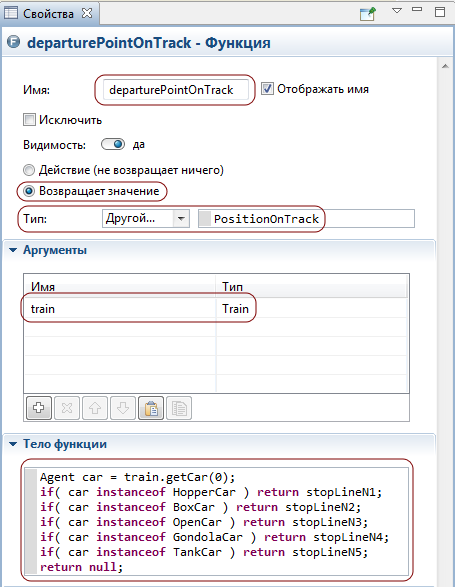
Task: Click the departurePointOnTrack - Функция header title
Action: [149, 43]
